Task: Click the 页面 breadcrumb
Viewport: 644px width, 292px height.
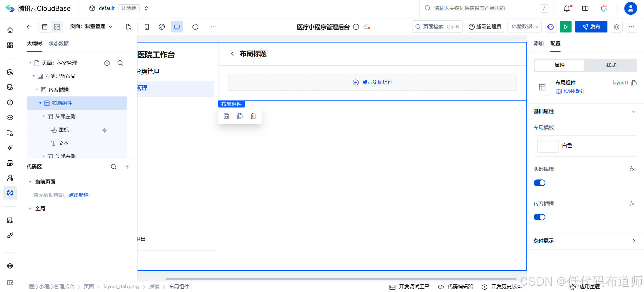Action: (89, 287)
